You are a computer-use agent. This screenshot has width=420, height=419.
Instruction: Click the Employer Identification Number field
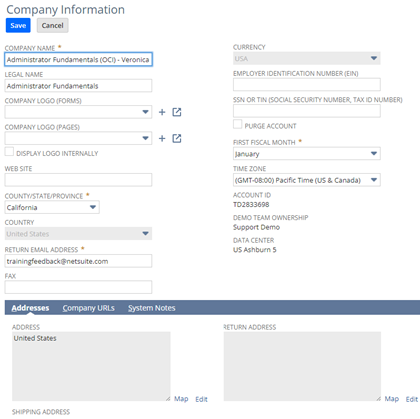click(307, 85)
